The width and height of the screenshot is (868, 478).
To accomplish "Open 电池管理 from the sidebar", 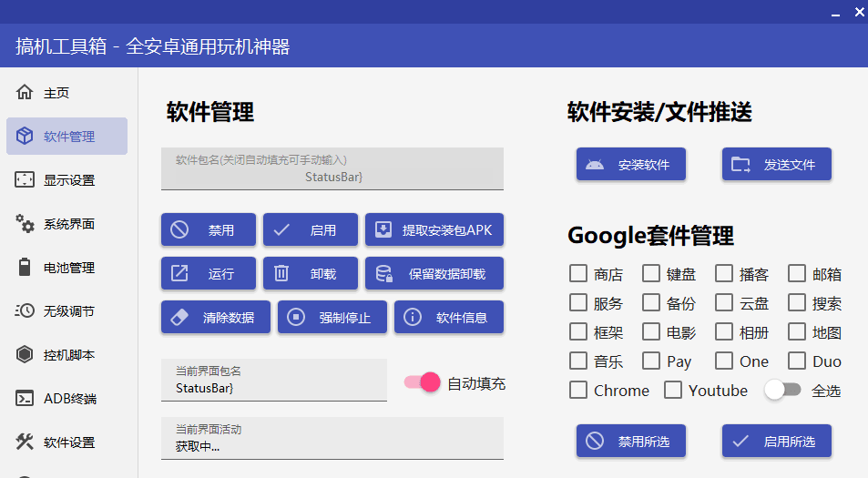I will (67, 268).
